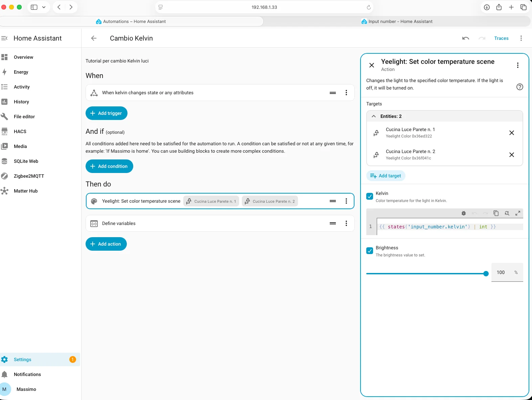Show Safari tab overview
Viewport: 532px width, 400px height.
[x=523, y=7]
